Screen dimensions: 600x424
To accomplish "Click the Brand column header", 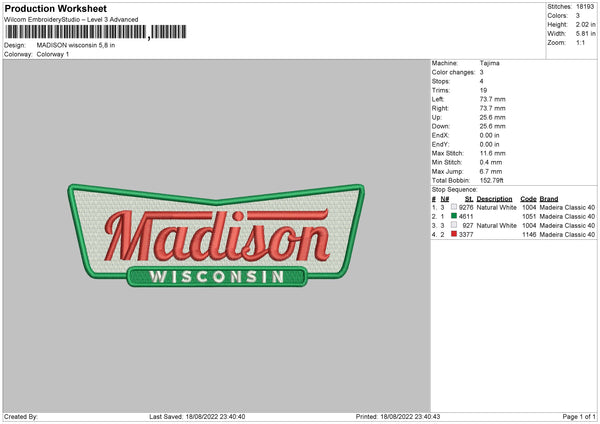I will [549, 199].
